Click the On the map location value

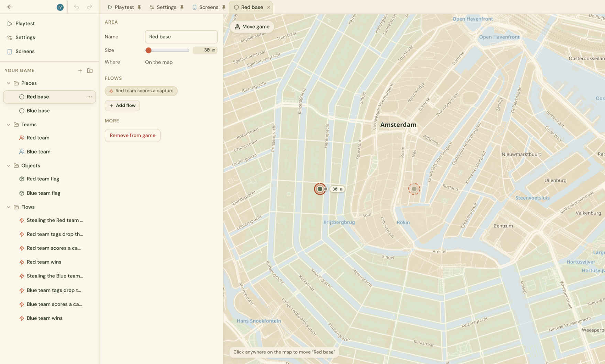(159, 62)
